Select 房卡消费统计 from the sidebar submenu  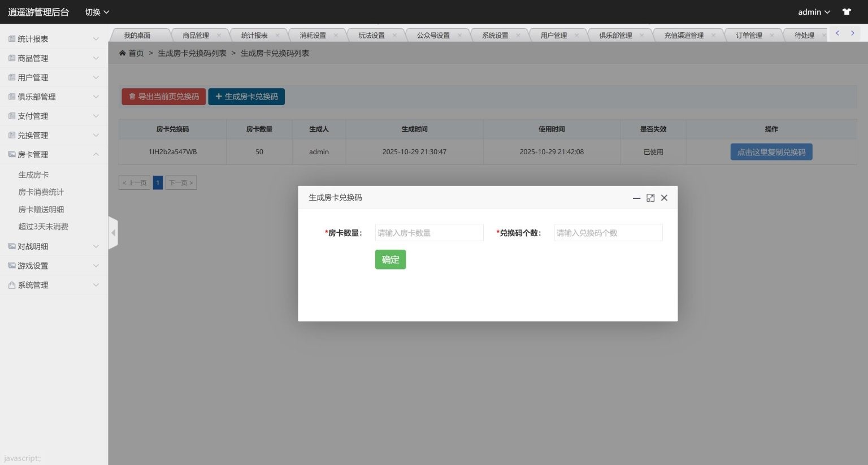[x=40, y=192]
